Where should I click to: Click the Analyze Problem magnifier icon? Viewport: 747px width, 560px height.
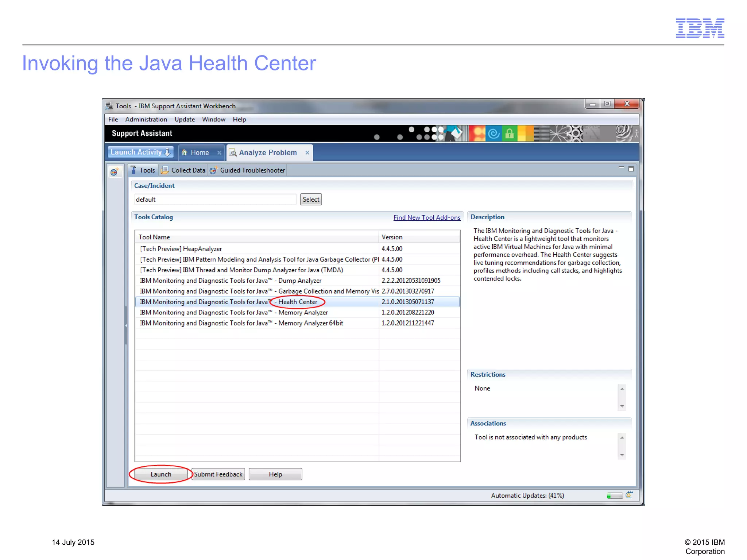(x=233, y=152)
